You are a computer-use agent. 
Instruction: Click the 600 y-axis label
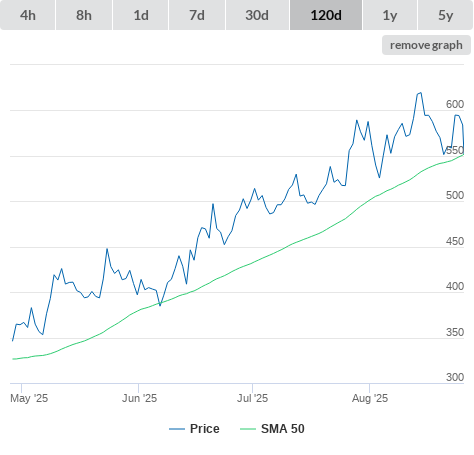pos(455,104)
